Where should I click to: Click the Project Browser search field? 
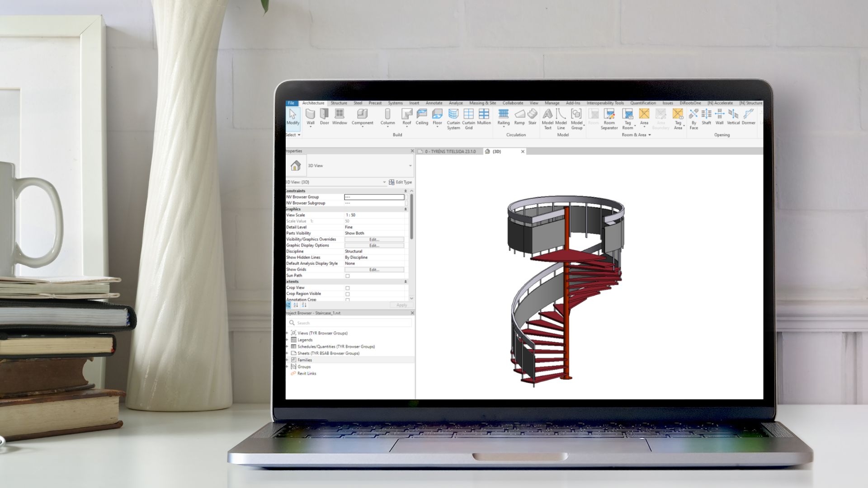point(350,323)
